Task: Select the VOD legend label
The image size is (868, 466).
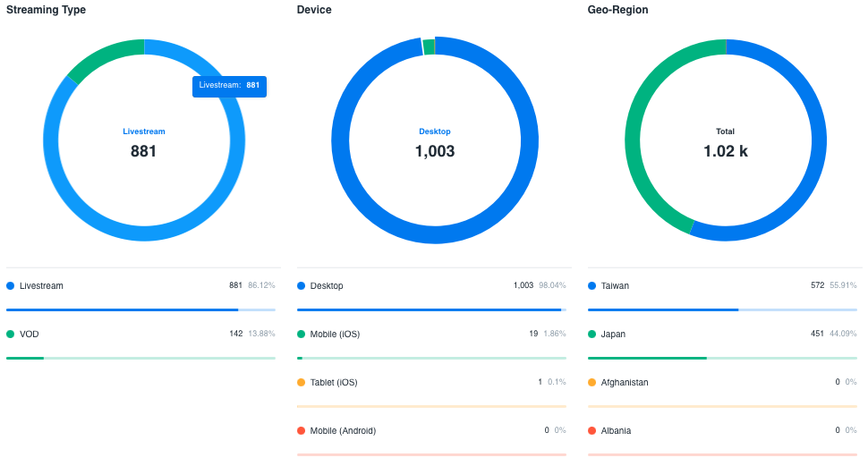Action: pyautogui.click(x=29, y=335)
